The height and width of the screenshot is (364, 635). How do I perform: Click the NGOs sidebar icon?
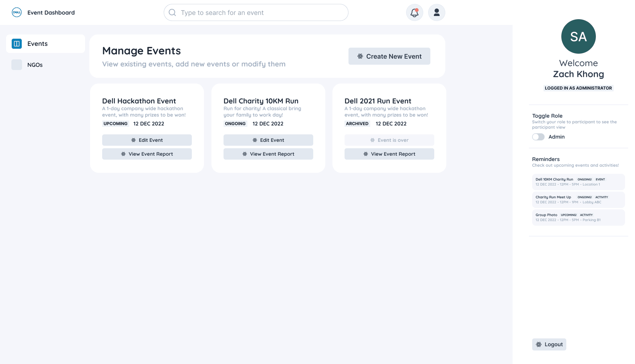click(17, 65)
